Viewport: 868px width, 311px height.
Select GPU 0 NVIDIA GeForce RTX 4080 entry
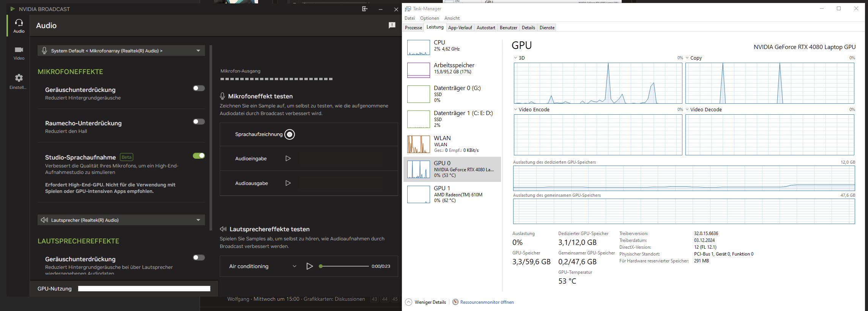[452, 169]
